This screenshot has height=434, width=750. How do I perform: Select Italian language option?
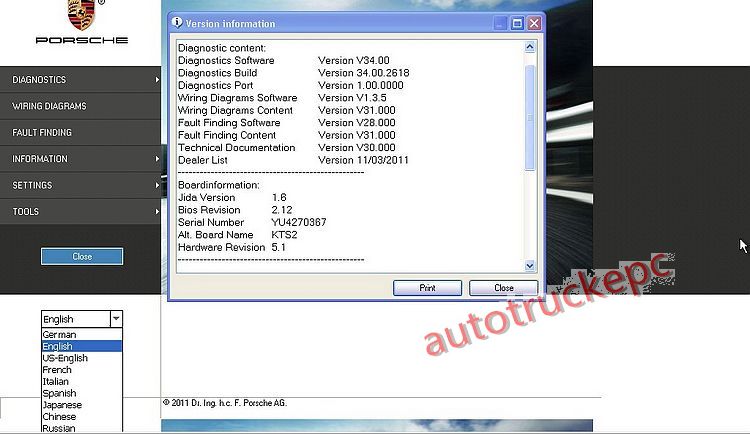click(x=82, y=381)
